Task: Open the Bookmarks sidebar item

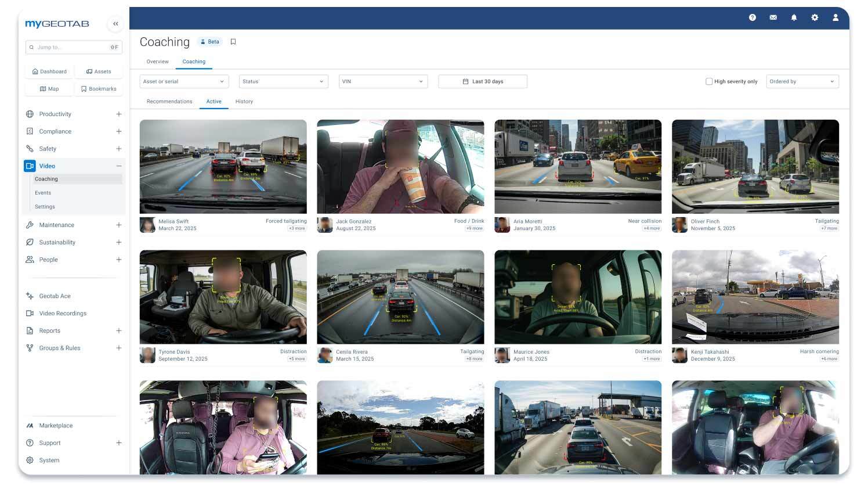Action: (x=99, y=88)
